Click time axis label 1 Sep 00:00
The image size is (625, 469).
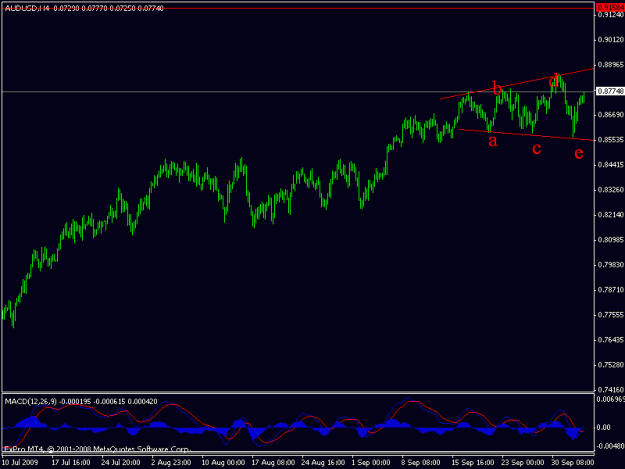371,462
